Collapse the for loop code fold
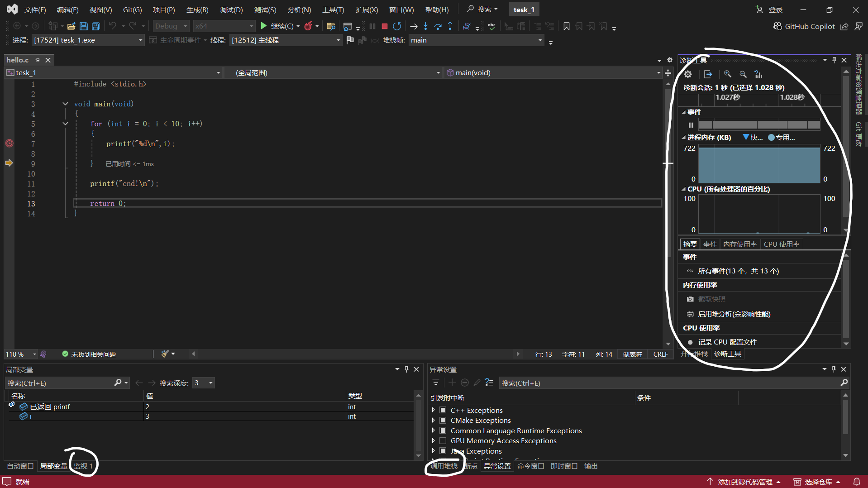 (x=65, y=124)
